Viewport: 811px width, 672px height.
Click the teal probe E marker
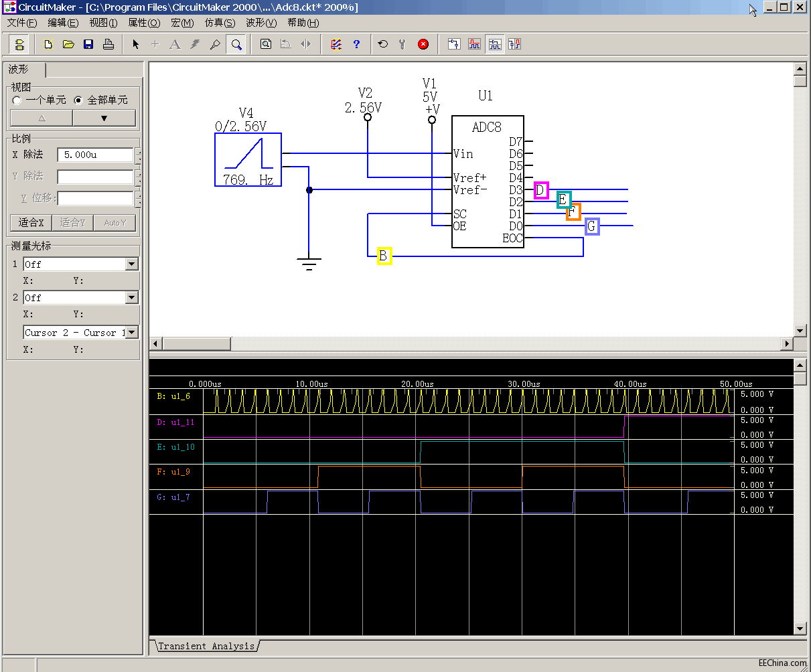pyautogui.click(x=564, y=199)
